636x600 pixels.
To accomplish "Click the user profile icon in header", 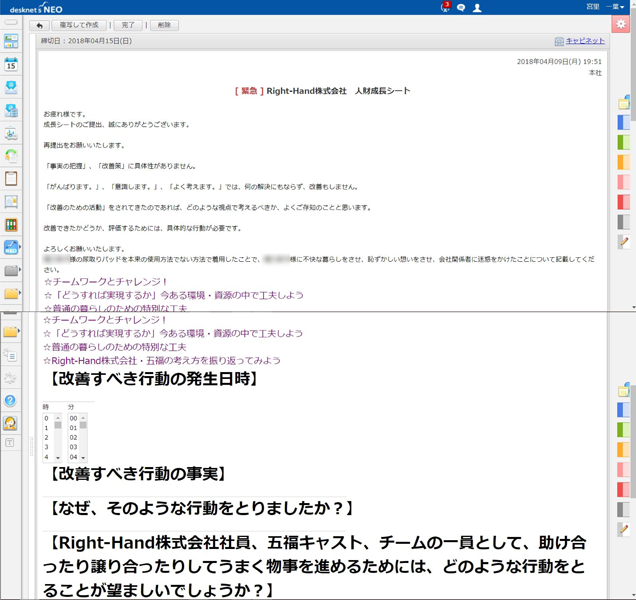I will 477,7.
